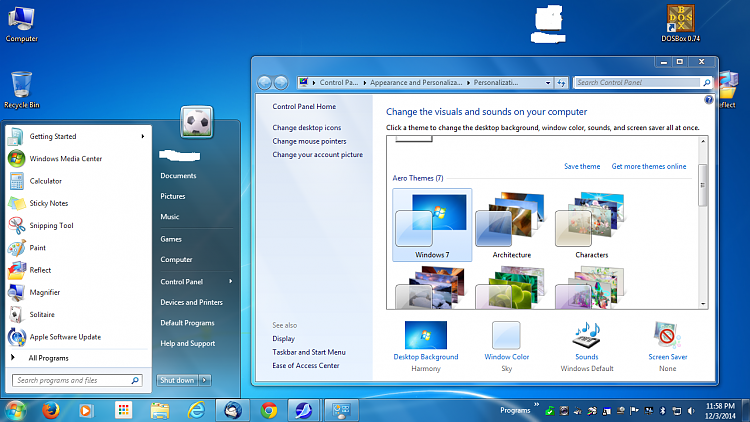
Task: Open the Recycle Bin desktop icon
Action: tap(22, 90)
